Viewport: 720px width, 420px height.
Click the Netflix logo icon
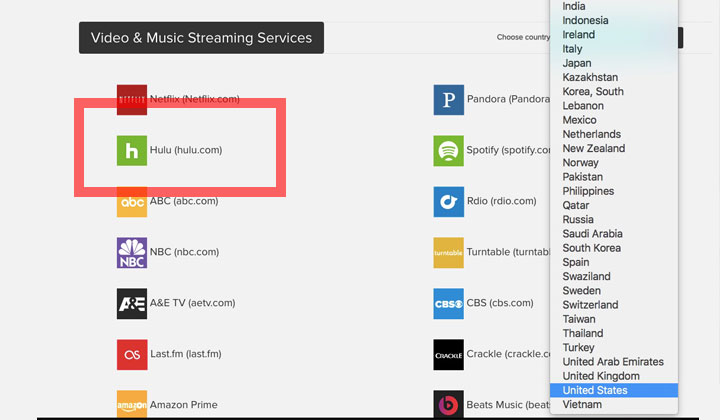pyautogui.click(x=132, y=100)
